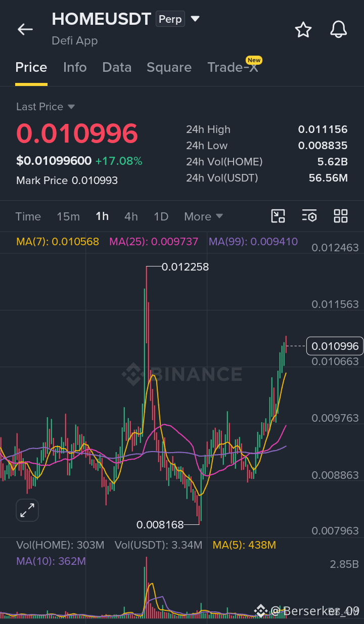Select the 1h chart interval
364x624 pixels.
(102, 216)
